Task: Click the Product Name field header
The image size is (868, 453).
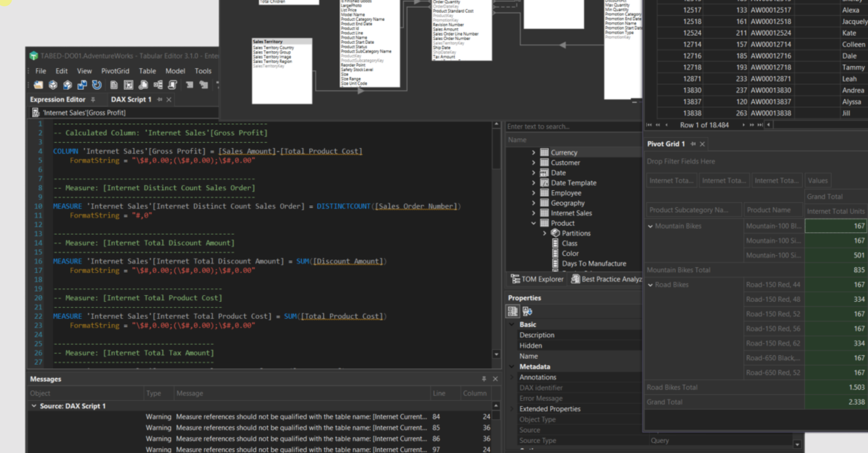Action: [773, 210]
